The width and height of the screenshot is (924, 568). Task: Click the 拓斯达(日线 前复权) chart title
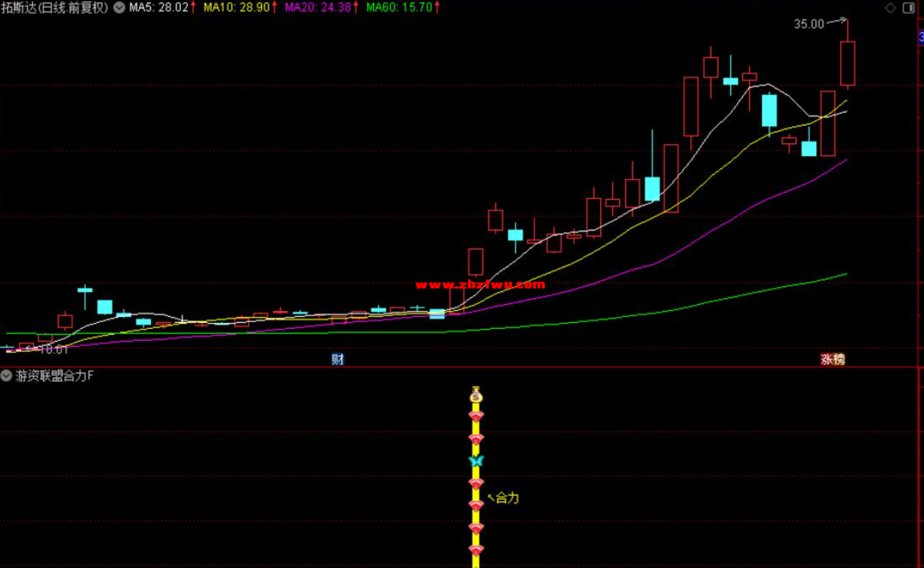55,7
